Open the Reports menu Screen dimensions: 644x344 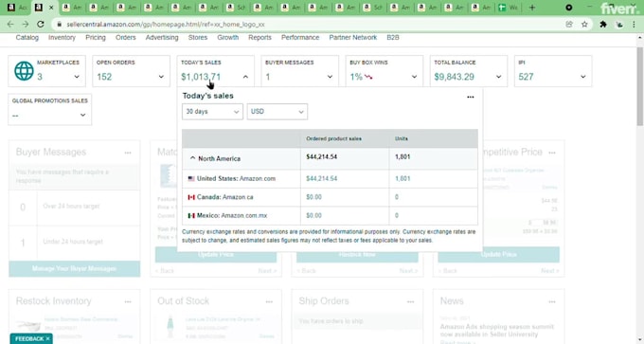260,37
